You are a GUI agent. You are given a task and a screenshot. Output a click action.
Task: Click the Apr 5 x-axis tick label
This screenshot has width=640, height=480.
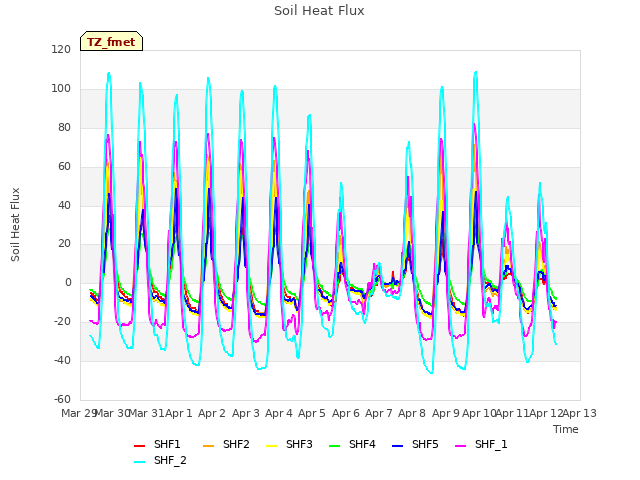312,413
